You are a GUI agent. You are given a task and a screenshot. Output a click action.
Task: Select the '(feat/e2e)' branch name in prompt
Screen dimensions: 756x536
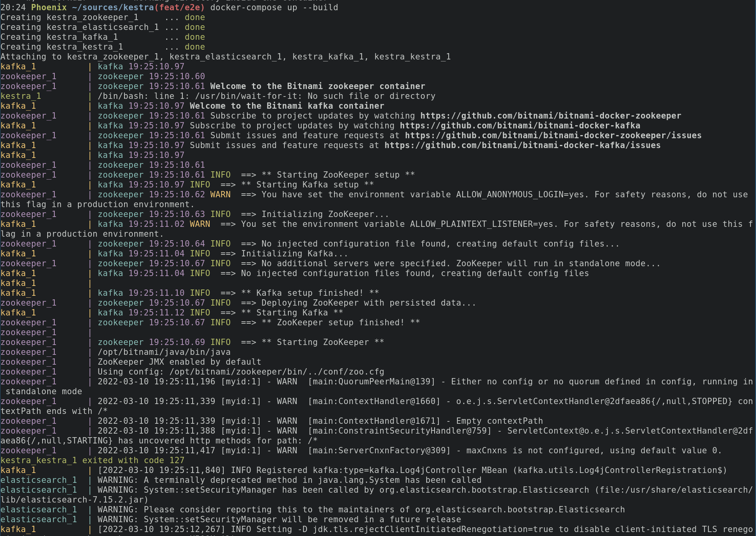180,7
